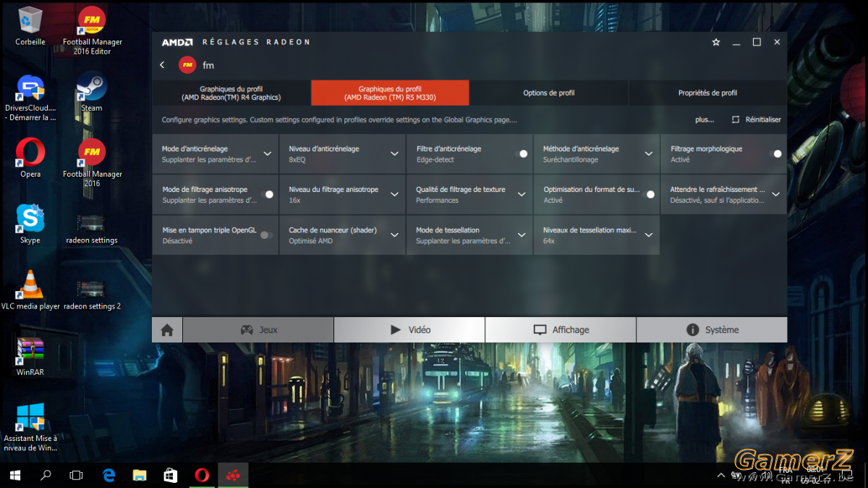
Task: Expand Niveau du filtrage anisotrope 16x dropdown
Action: 394,194
